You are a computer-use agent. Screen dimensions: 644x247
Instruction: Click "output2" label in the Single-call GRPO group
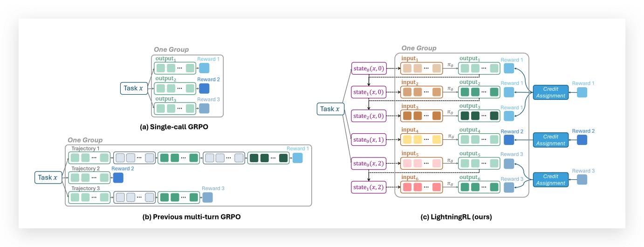[166, 79]
